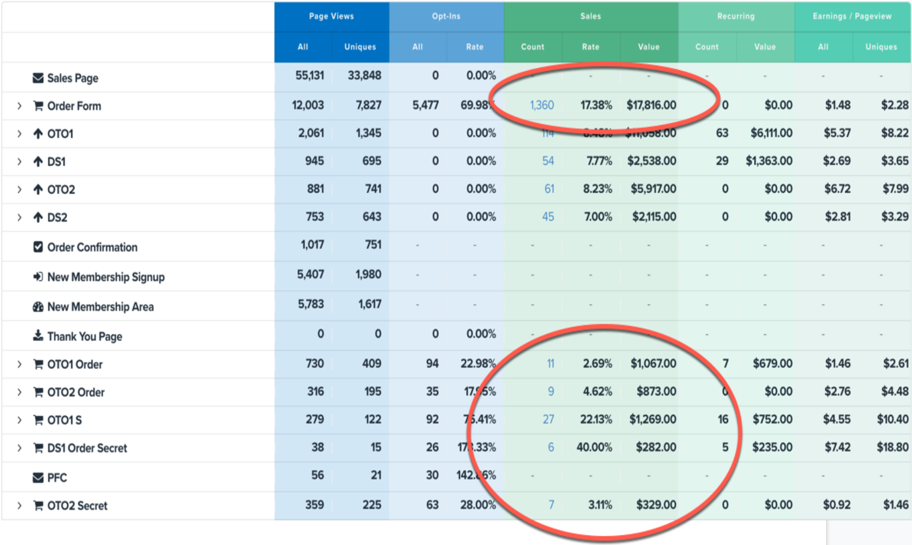
Task: Click the sign-in icon for New Membership Signup
Action: [x=38, y=277]
